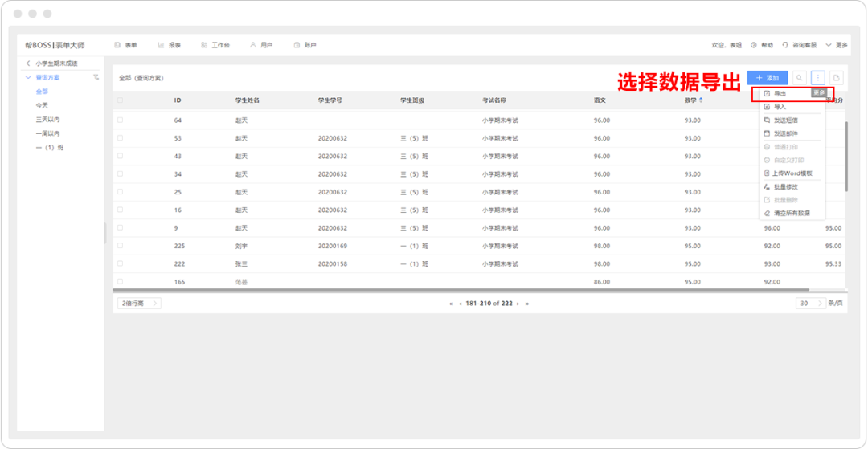The image size is (868, 449).
Task: Select the 一周以内 query filter
Action: (x=47, y=133)
